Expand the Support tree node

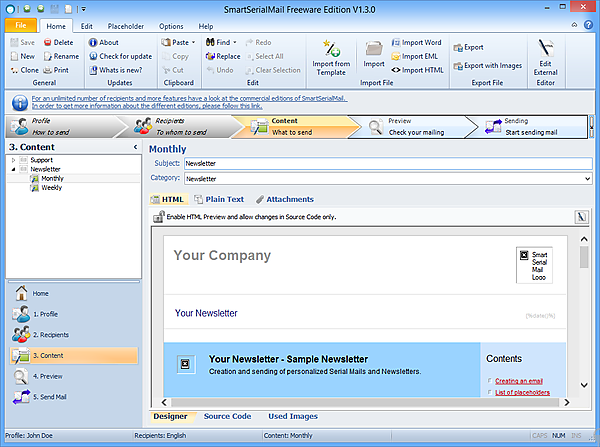click(13, 160)
